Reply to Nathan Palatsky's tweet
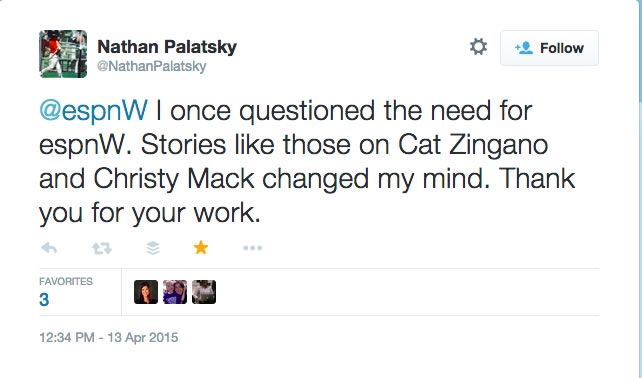The image size is (642, 378). click(x=49, y=248)
